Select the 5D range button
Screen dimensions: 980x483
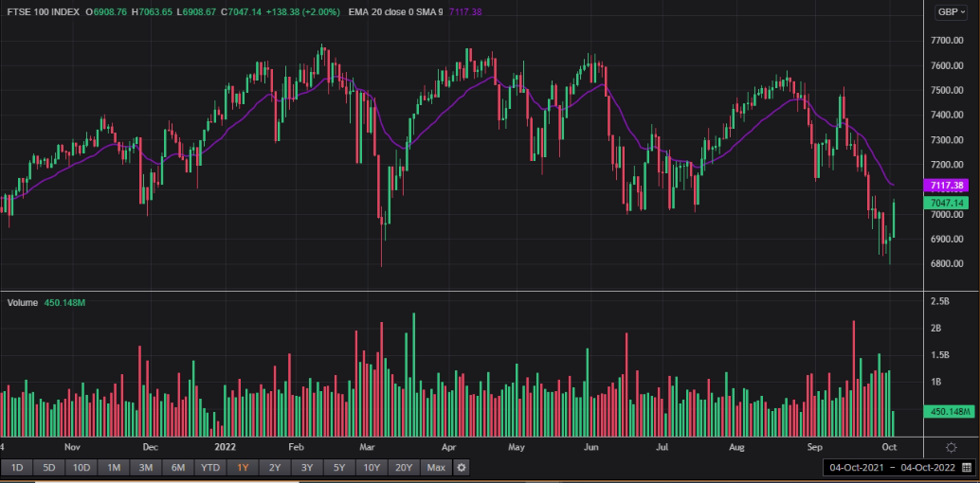click(x=48, y=468)
